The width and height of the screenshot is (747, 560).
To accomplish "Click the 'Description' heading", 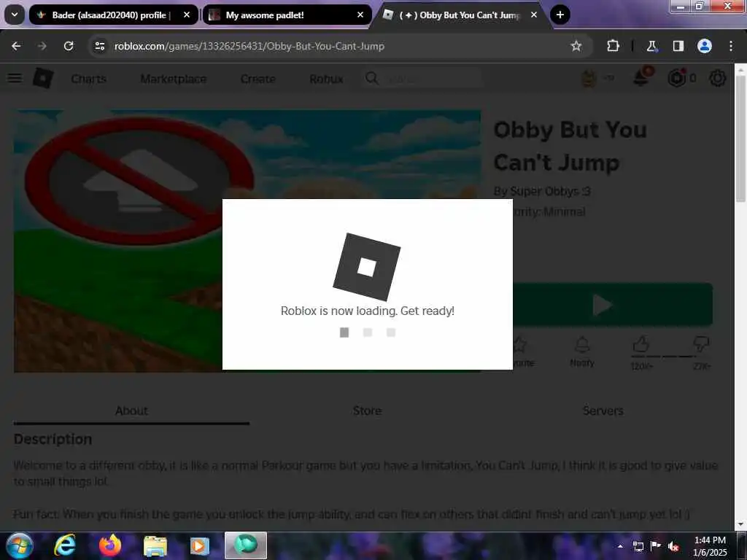I will 53,439.
